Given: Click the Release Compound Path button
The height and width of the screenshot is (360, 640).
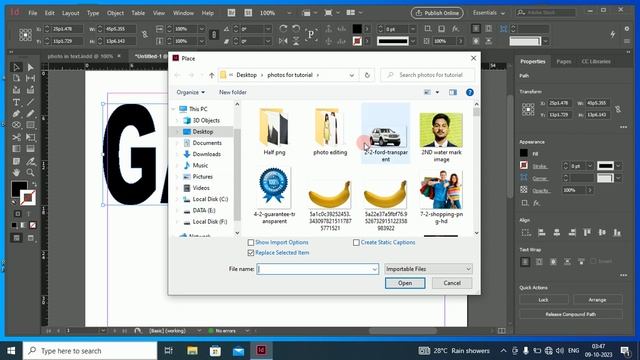Looking at the screenshot, I should point(571,314).
